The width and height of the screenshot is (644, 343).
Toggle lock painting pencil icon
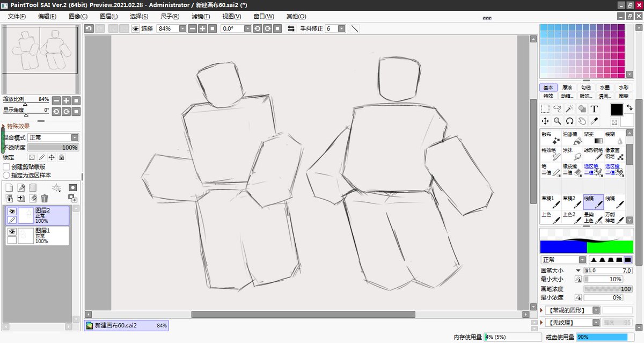(x=42, y=157)
